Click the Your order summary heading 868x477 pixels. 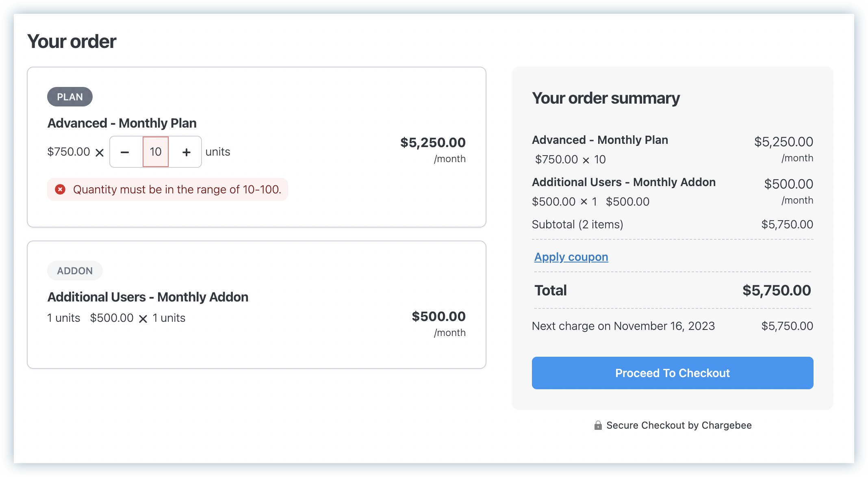pyautogui.click(x=605, y=98)
